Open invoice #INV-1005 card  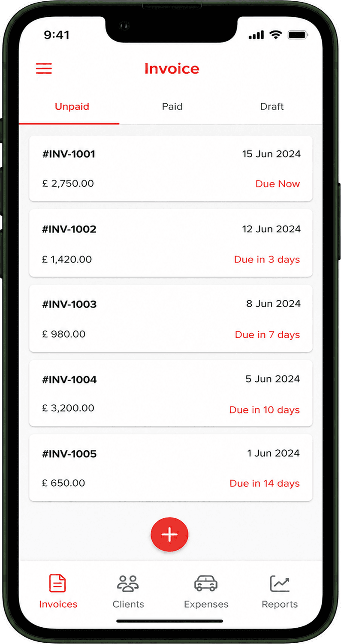click(171, 468)
